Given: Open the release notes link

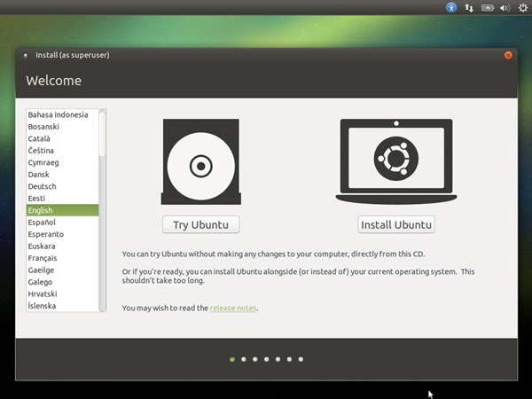Looking at the screenshot, I should (233, 308).
